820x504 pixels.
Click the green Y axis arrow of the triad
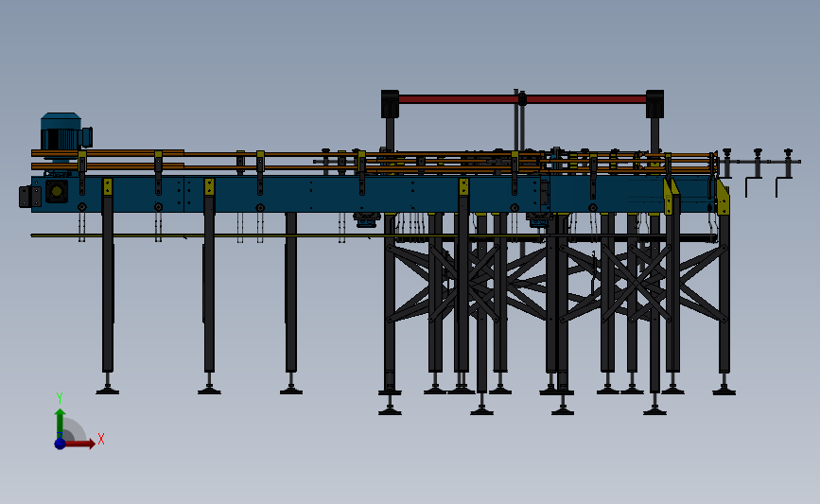point(60,424)
